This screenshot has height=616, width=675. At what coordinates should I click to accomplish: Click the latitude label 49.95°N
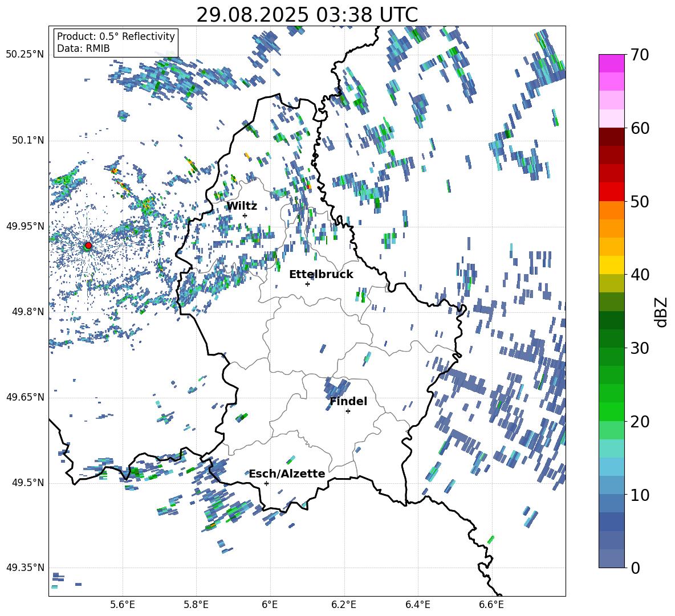point(25,226)
